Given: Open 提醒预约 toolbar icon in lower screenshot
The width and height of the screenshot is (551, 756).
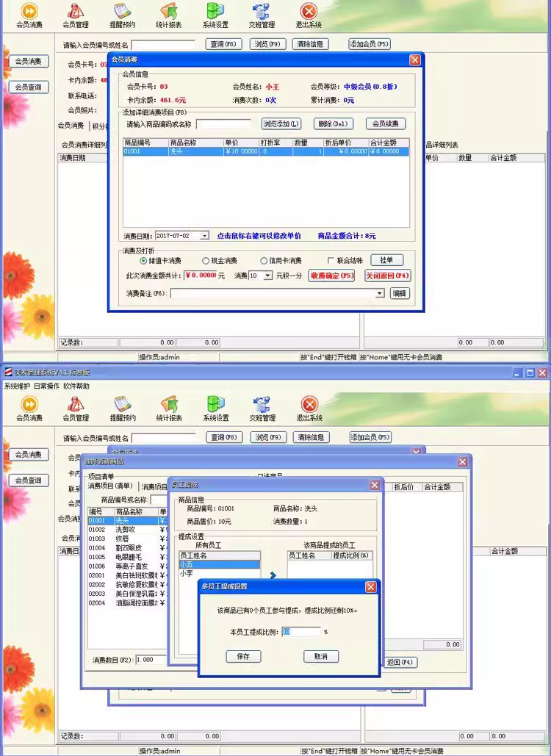Looking at the screenshot, I should click(x=123, y=408).
